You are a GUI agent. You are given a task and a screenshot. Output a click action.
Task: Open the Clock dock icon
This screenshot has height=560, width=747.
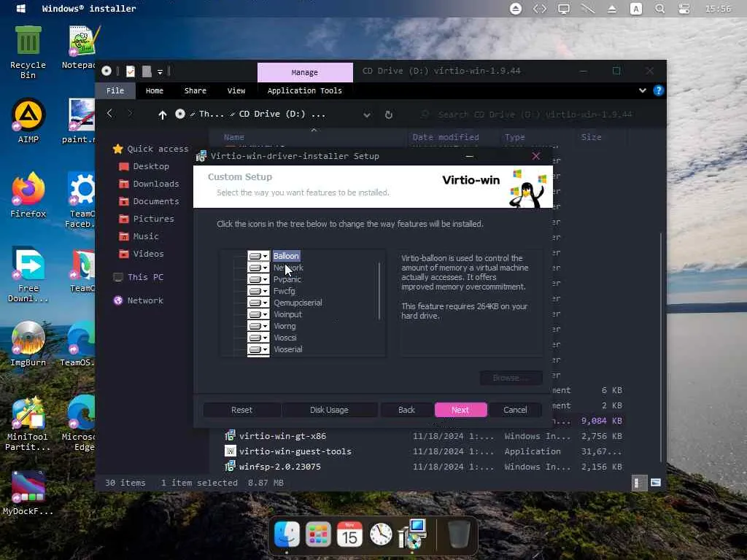(x=381, y=534)
